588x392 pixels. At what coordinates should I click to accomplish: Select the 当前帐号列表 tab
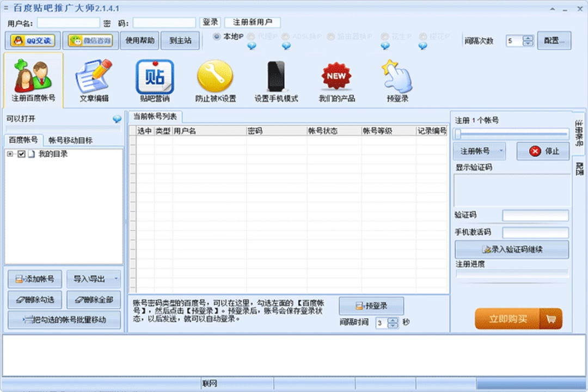click(x=155, y=116)
